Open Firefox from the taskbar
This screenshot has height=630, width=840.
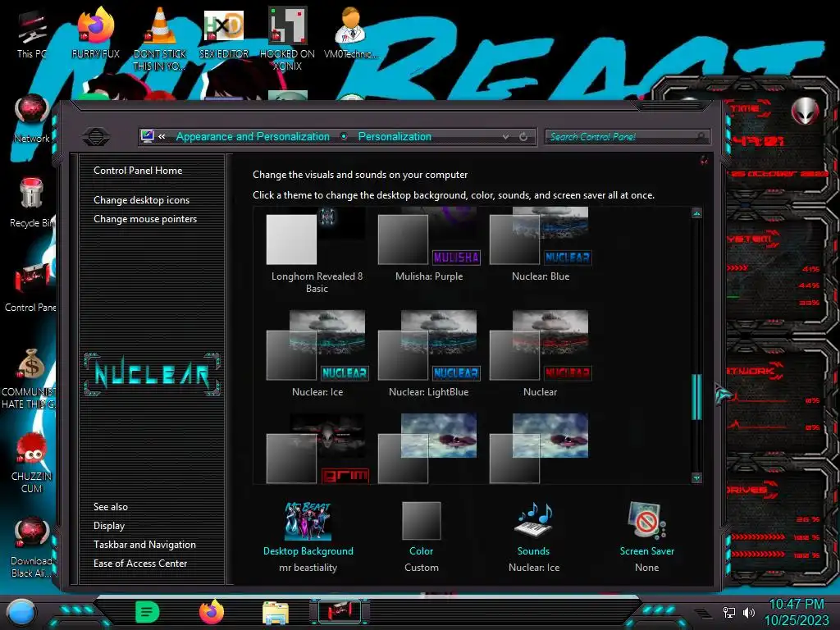coord(212,612)
